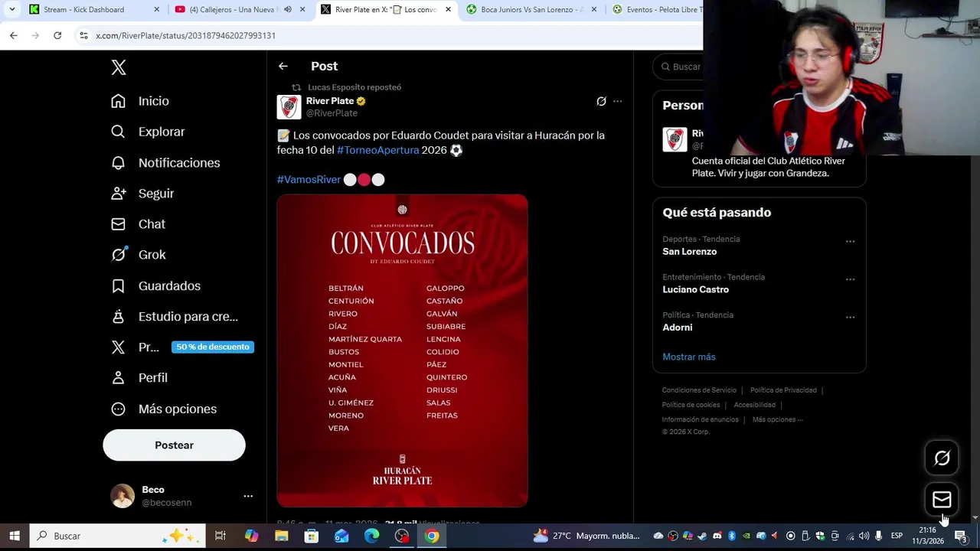Click the taskbar Buscar search box
Image resolution: width=980 pixels, height=551 pixels.
118,536
